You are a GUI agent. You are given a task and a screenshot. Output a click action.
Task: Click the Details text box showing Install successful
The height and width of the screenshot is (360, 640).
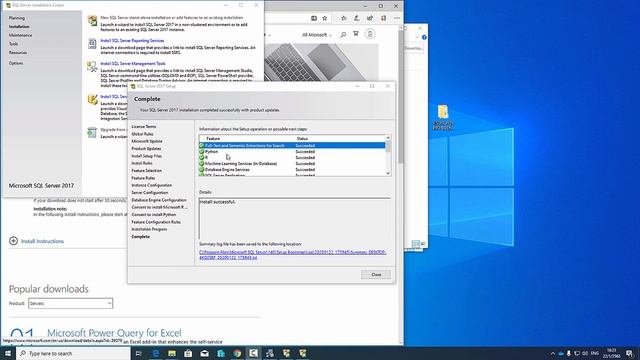294,219
